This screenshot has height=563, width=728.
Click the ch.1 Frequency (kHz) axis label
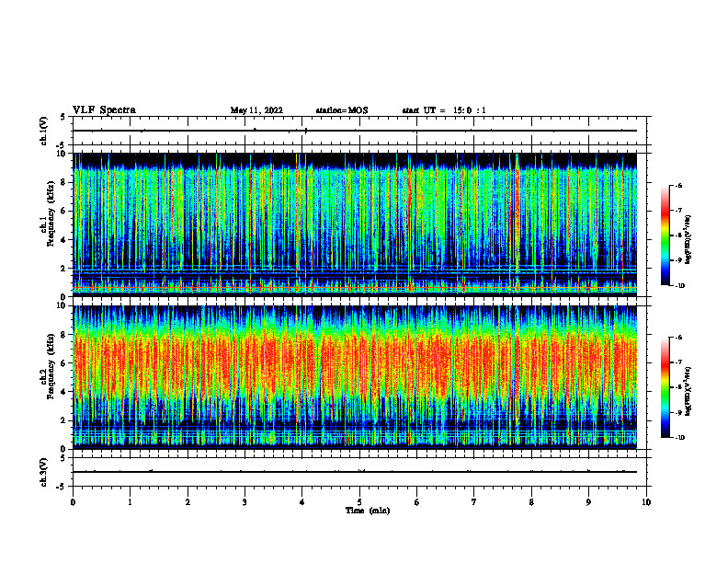[x=48, y=214]
